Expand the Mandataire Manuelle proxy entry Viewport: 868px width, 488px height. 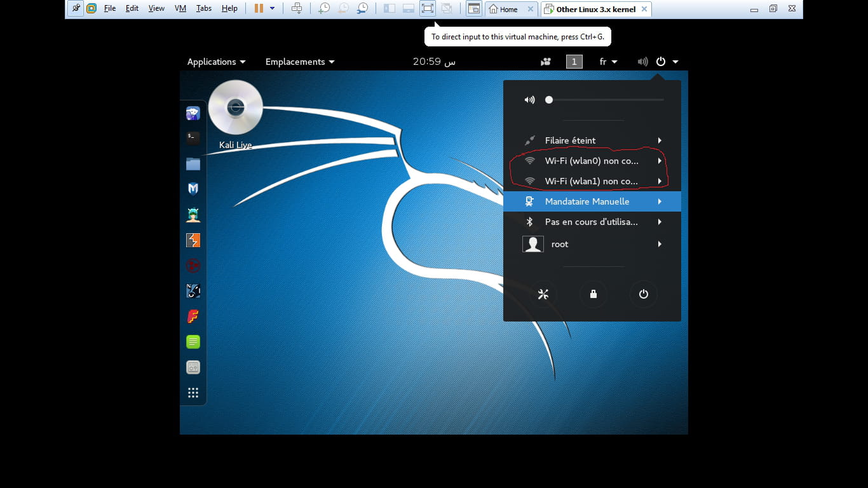click(592, 201)
